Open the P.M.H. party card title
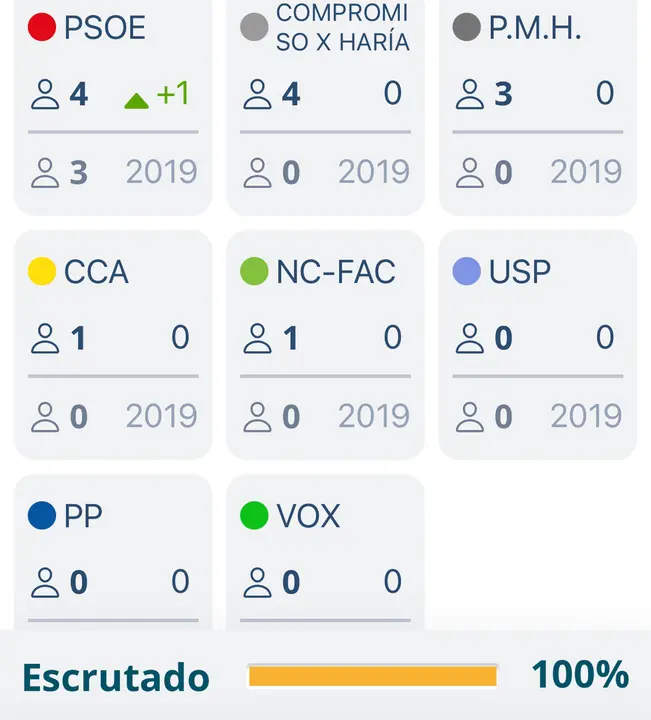This screenshot has height=720, width=651. click(535, 28)
